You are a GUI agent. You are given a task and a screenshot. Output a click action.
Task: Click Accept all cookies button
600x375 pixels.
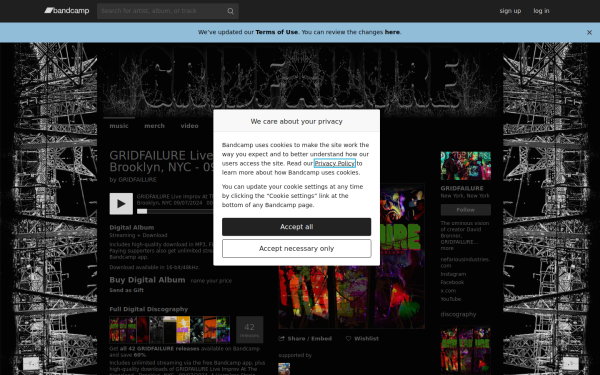(x=297, y=227)
